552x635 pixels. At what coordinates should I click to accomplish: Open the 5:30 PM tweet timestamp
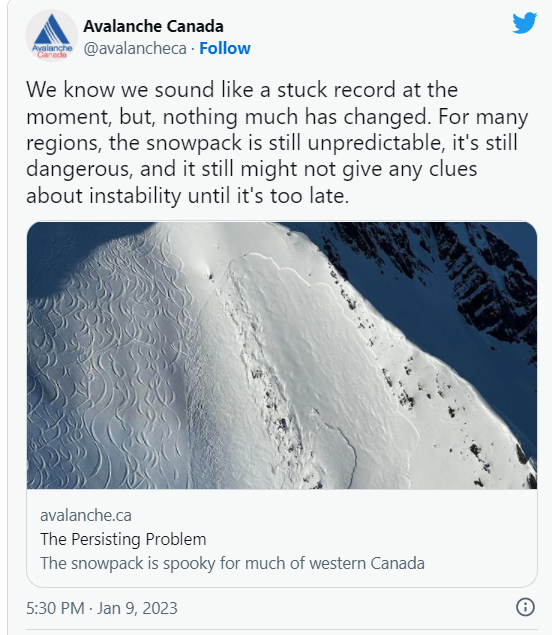(x=55, y=608)
